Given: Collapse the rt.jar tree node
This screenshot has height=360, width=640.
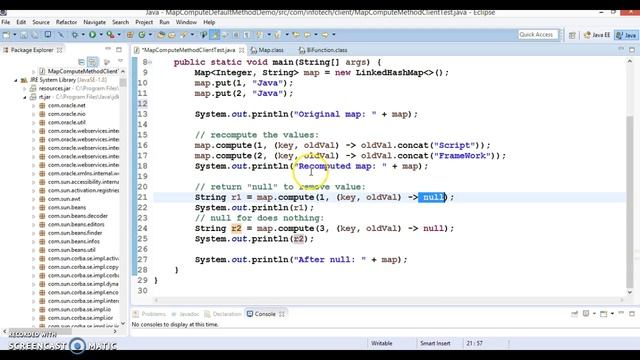Looking at the screenshot, I should click(x=24, y=97).
